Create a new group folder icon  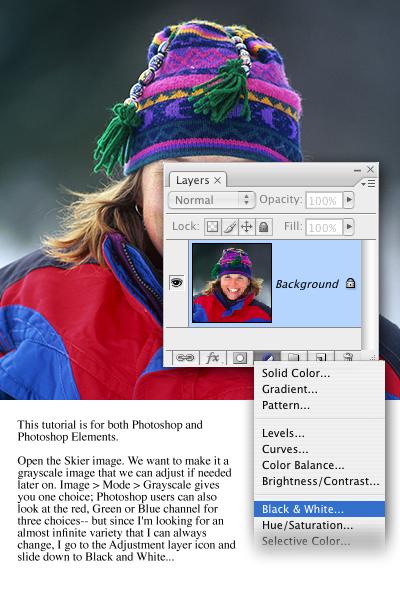[x=294, y=357]
